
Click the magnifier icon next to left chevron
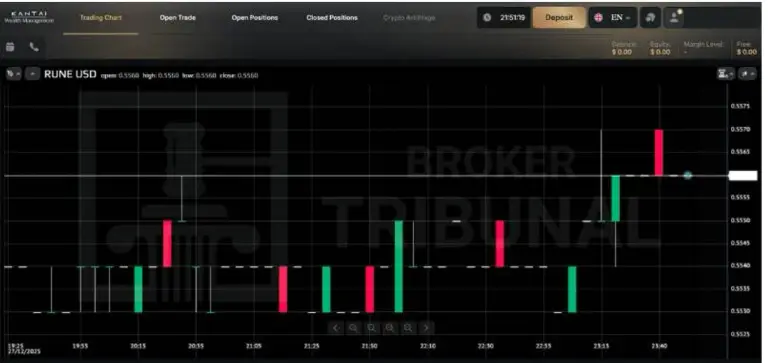353,328
